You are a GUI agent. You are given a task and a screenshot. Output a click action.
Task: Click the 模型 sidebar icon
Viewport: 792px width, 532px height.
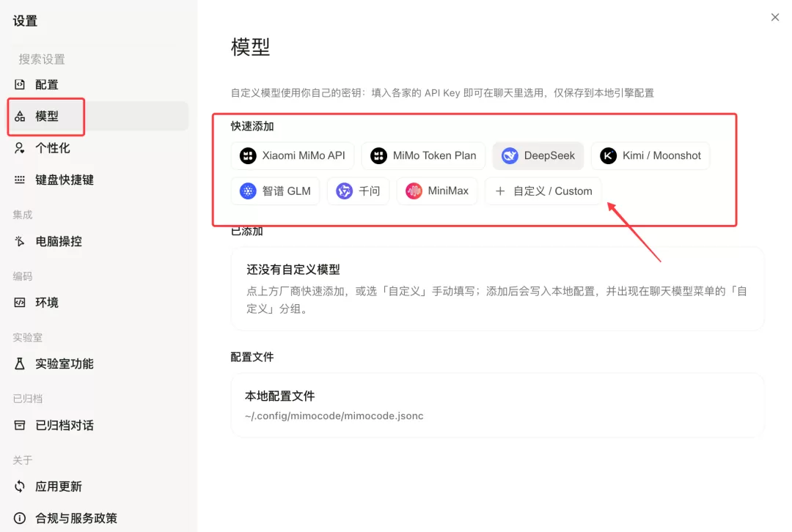pyautogui.click(x=20, y=117)
